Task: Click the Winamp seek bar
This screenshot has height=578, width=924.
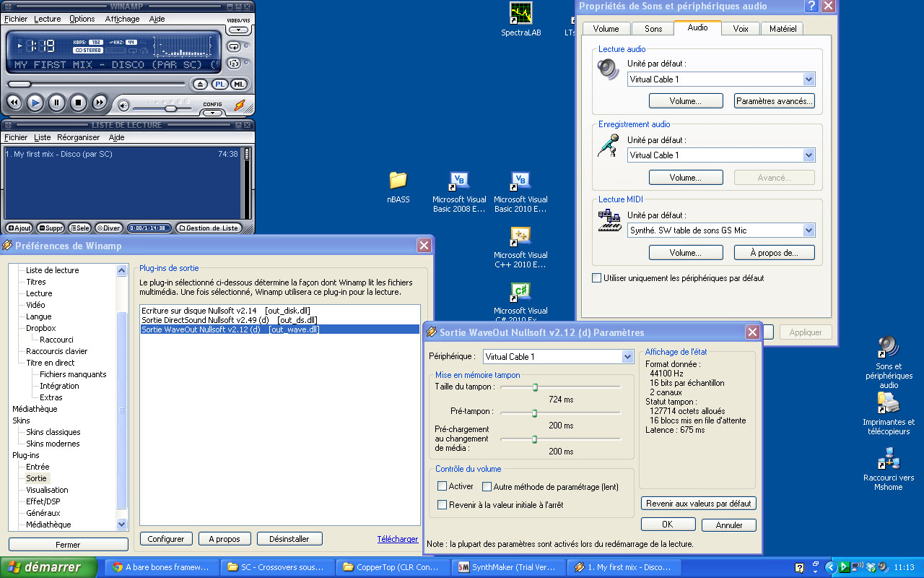Action: pos(97,84)
